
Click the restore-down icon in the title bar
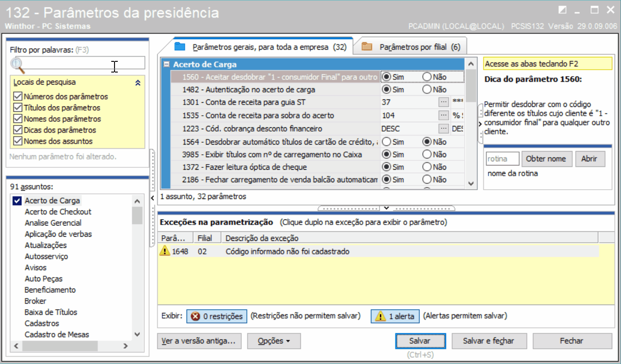(x=562, y=10)
